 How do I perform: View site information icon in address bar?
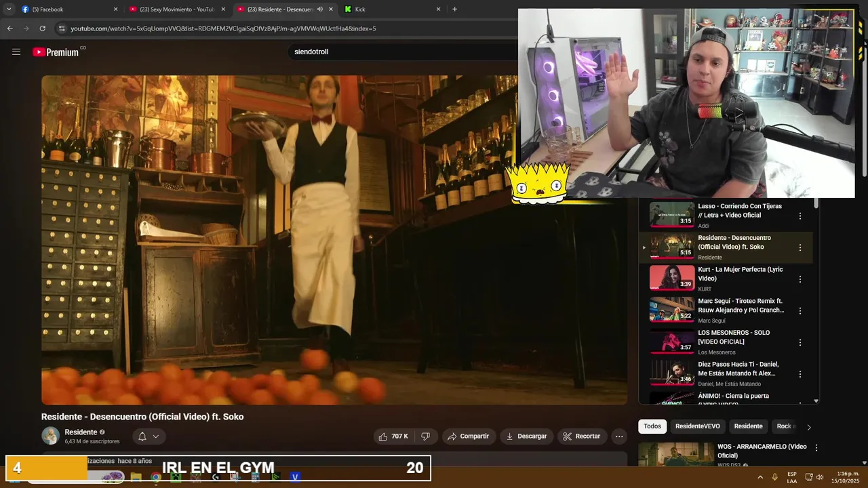tap(62, 28)
